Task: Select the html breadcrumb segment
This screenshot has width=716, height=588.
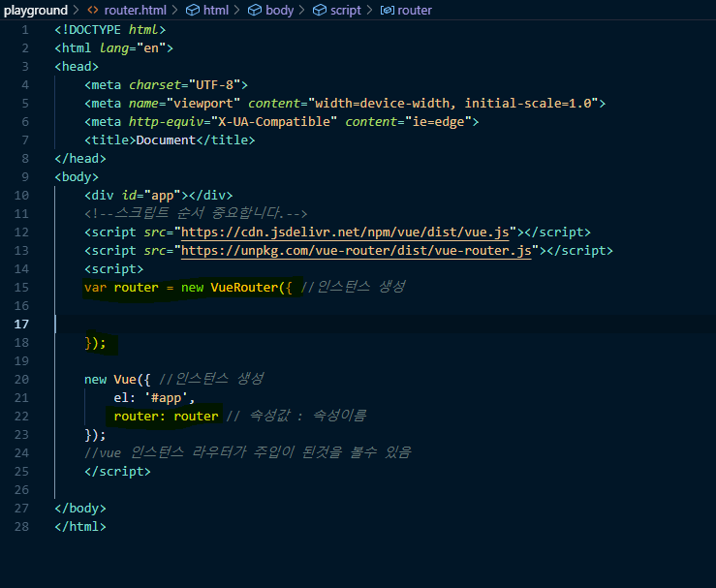Action: (x=216, y=10)
